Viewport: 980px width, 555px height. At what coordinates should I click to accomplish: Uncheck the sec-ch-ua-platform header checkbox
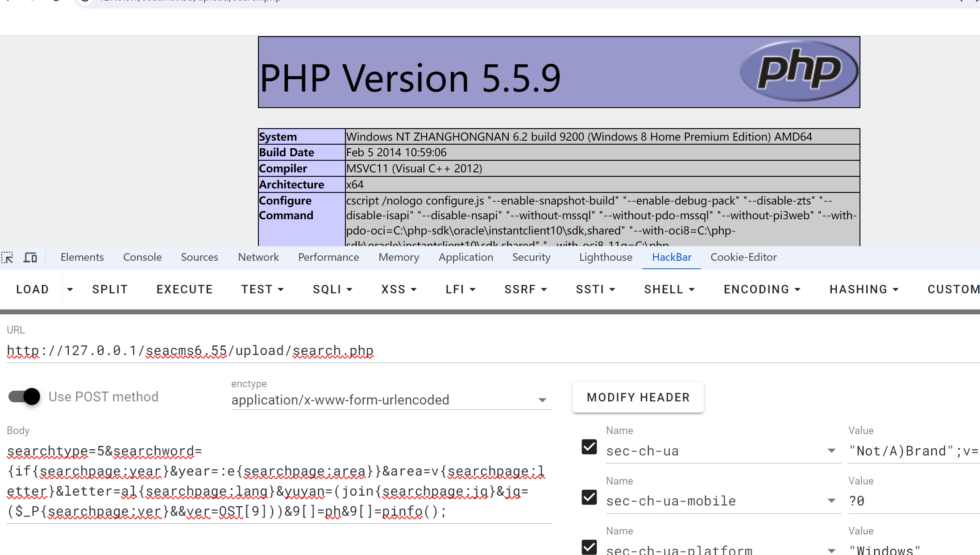(x=589, y=547)
